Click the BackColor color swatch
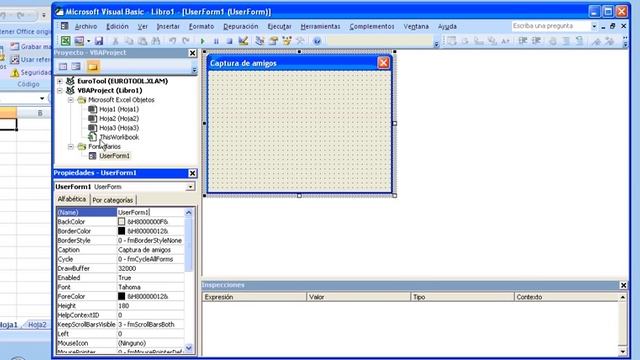 pyautogui.click(x=122, y=222)
